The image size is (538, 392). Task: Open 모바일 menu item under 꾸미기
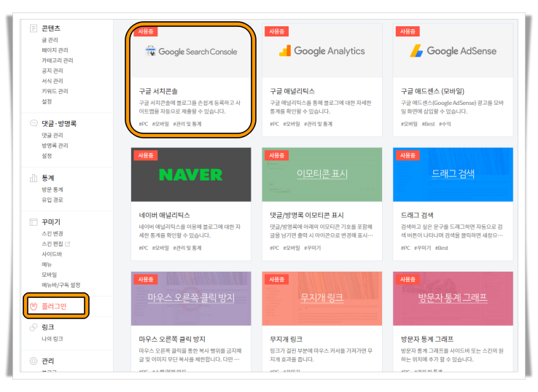pos(50,275)
